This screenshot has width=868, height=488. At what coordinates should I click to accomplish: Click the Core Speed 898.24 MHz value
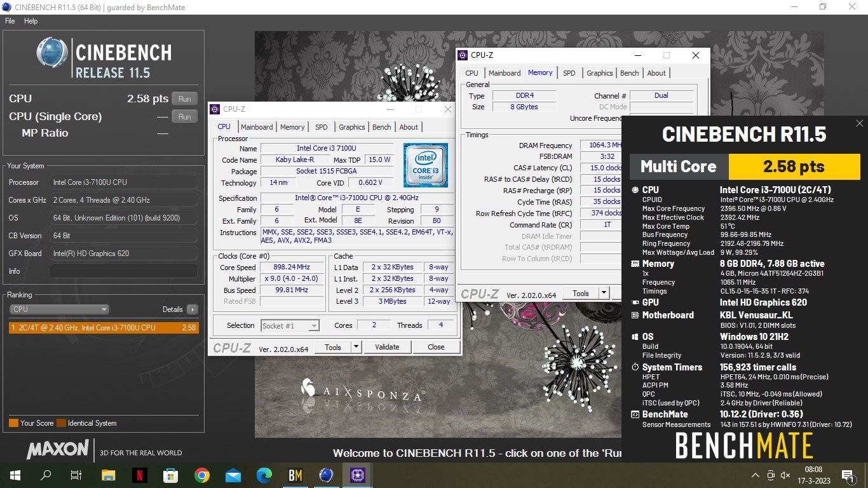coord(292,268)
